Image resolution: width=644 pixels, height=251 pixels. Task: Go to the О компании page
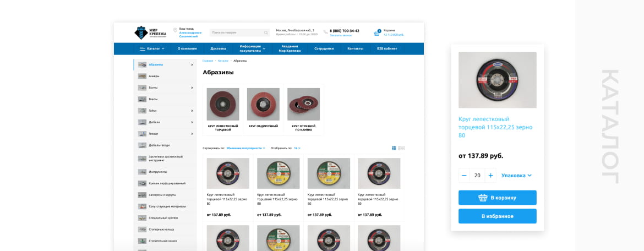pos(187,48)
